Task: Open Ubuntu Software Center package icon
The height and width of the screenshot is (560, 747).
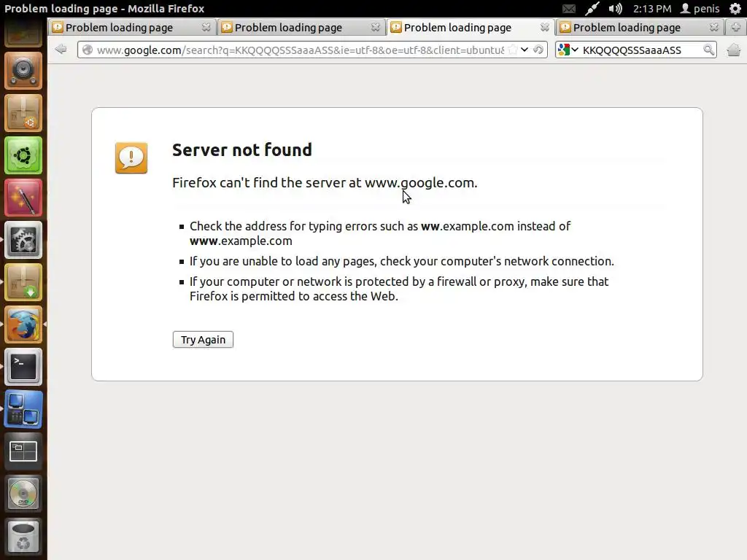Action: click(23, 113)
